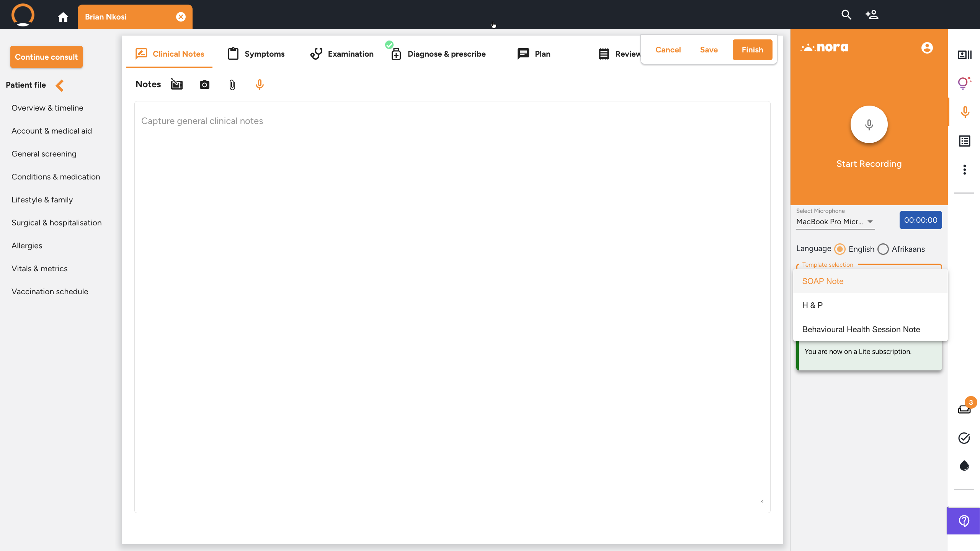980x551 pixels.
Task: Open the Select Microphone dropdown
Action: pos(836,222)
